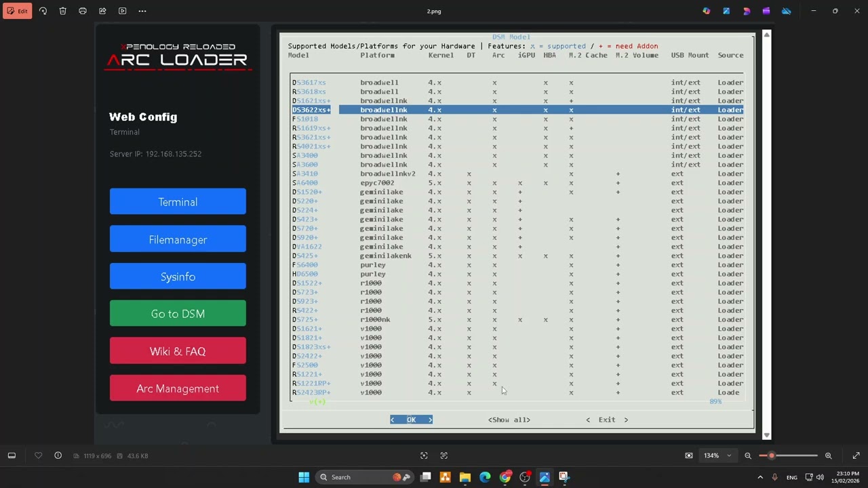Open the Copilot icon in title bar
Viewport: 868px width, 488px height.
(x=707, y=11)
